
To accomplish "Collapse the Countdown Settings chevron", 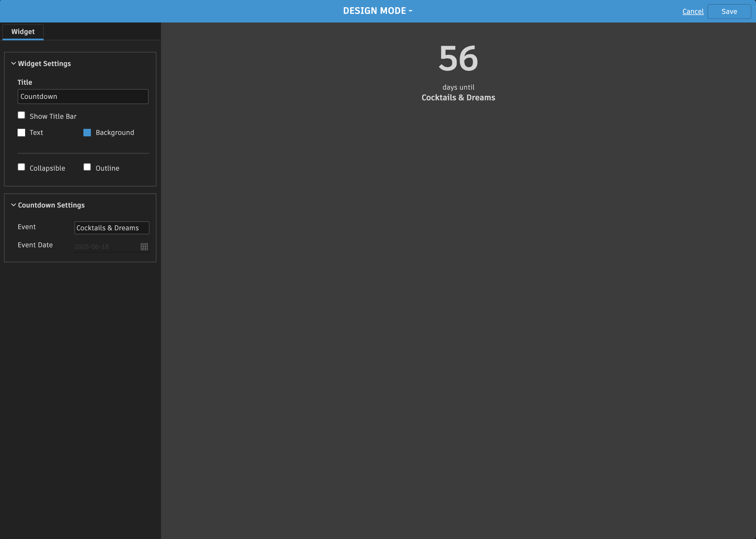I will click(x=14, y=205).
